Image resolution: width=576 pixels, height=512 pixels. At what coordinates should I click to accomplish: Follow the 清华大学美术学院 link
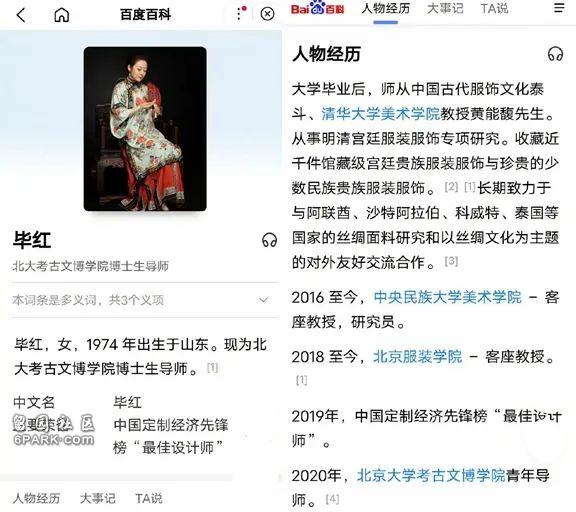point(381,114)
